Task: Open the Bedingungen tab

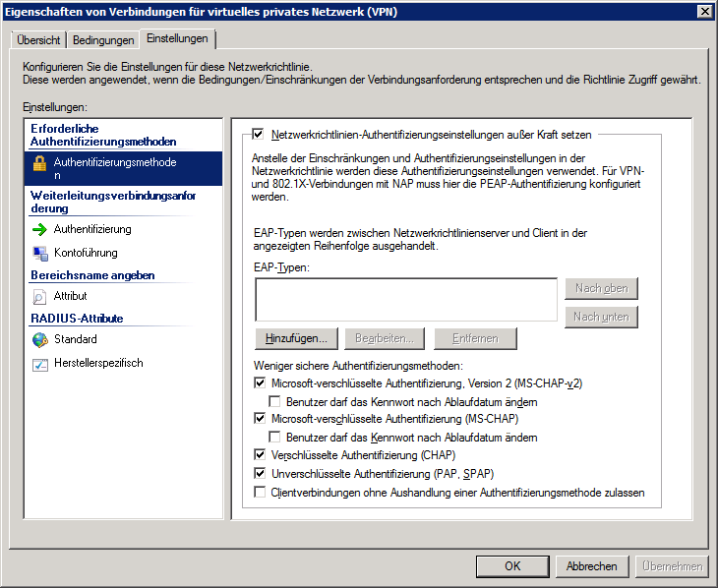Action: pos(103,40)
